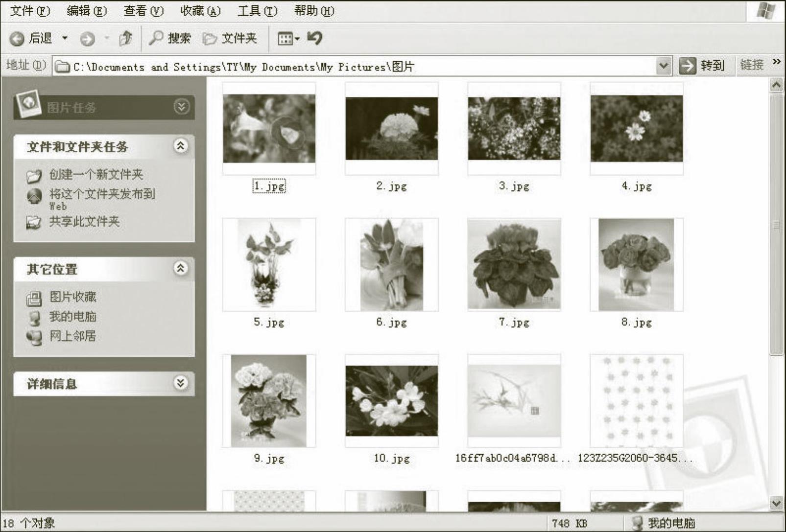Click 将这个文件夹发布到 Web link

tap(102, 199)
